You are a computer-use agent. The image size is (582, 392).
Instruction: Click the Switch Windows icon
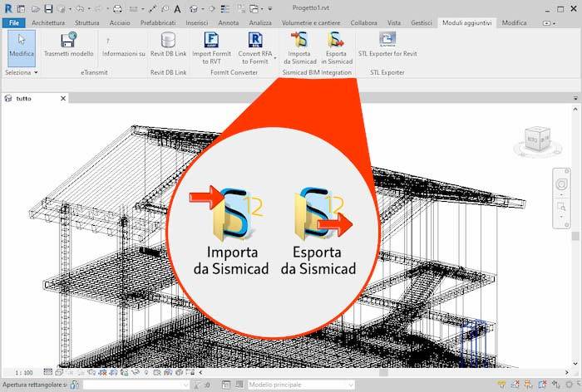pyautogui.click(x=254, y=8)
